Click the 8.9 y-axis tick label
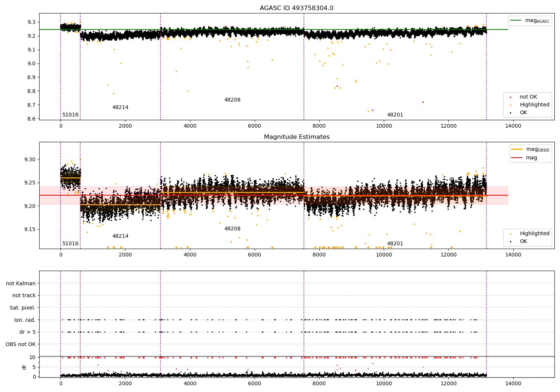 pyautogui.click(x=32, y=77)
